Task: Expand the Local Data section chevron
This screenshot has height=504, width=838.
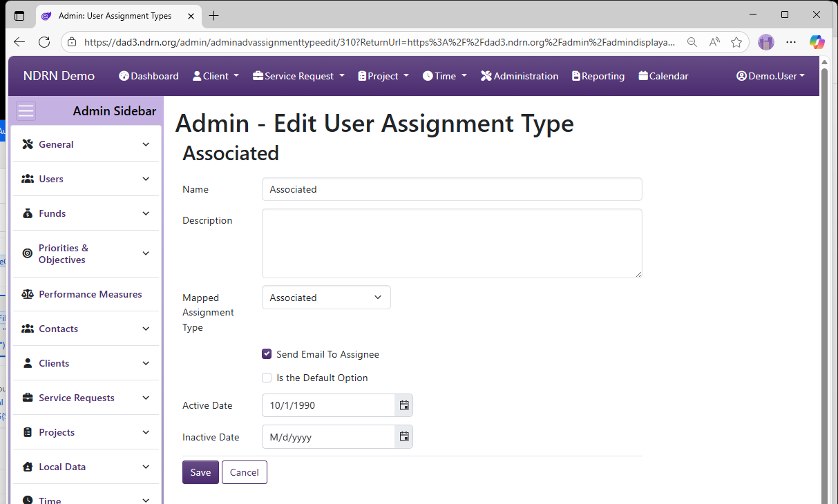Action: point(146,467)
